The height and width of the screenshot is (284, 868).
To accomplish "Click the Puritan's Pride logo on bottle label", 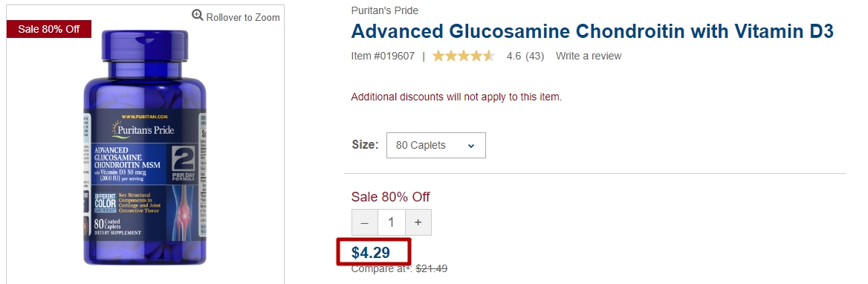I will click(x=143, y=129).
